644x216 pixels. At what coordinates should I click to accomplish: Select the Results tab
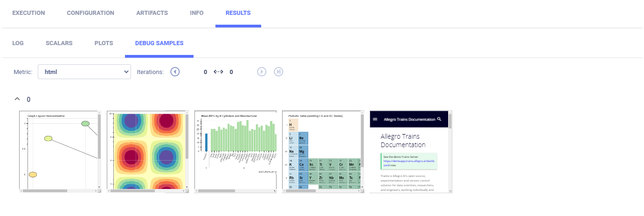(238, 13)
